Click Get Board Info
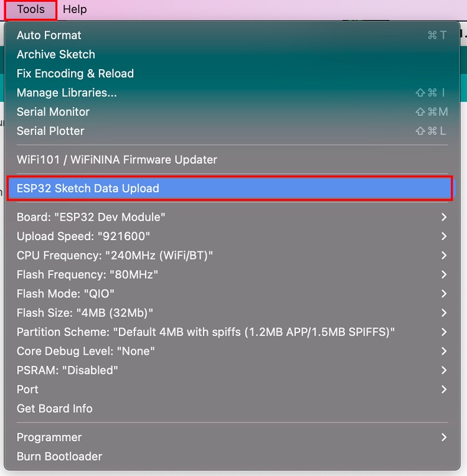467x476 pixels. 55,409
